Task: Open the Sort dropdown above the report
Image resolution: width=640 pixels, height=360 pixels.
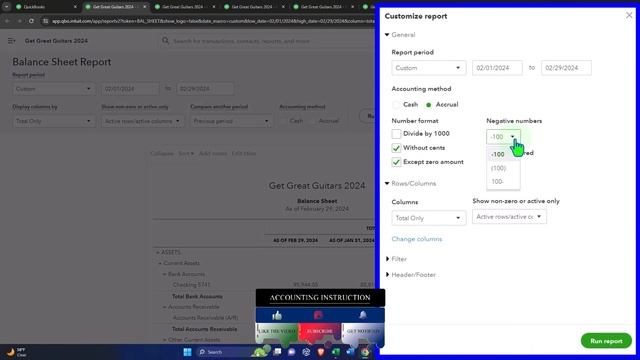Action: [186, 153]
